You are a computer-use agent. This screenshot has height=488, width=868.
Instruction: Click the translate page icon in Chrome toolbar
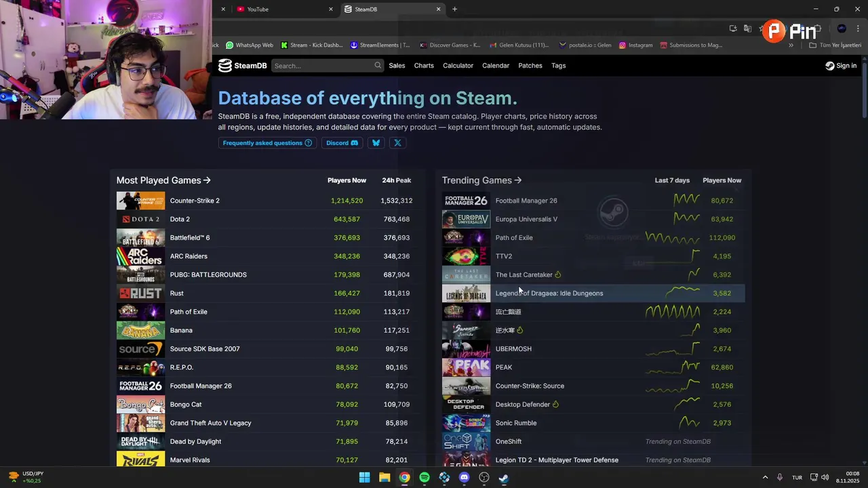(747, 28)
